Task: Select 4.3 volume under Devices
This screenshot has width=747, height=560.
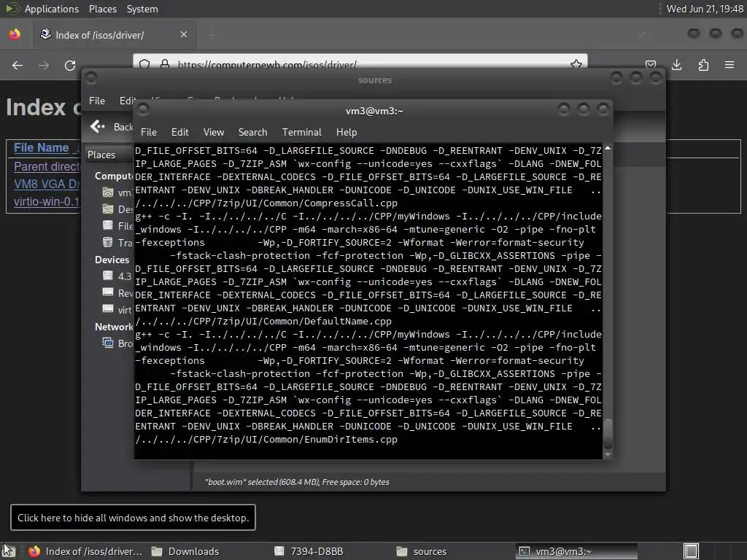Action: coord(117,276)
